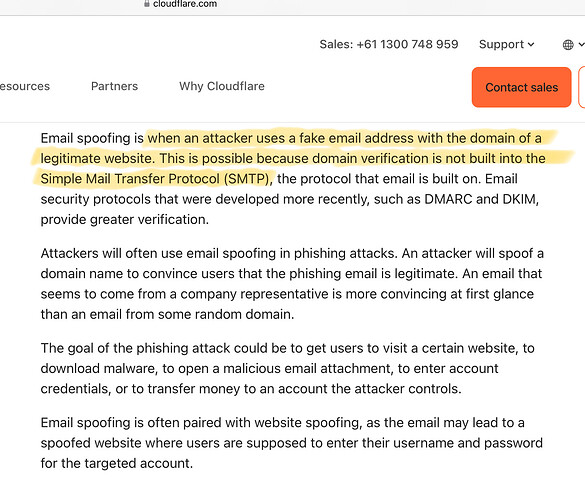Select the Partners navigation item
This screenshot has width=585, height=500.
[114, 86]
